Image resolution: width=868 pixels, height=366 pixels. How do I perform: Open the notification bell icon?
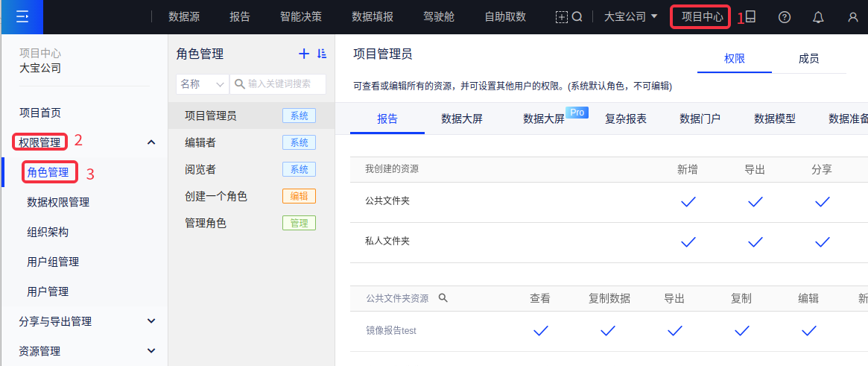click(818, 17)
